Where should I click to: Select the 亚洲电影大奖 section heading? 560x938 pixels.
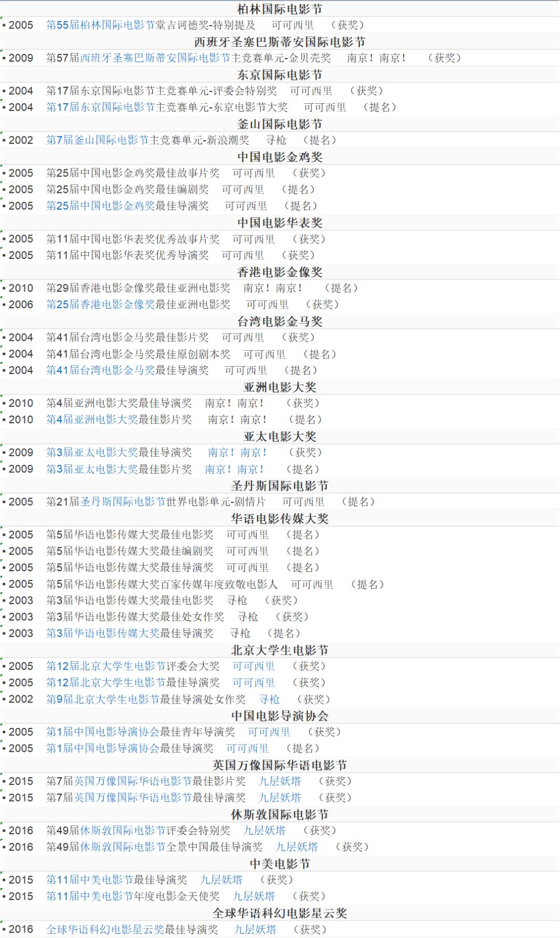pyautogui.click(x=280, y=387)
